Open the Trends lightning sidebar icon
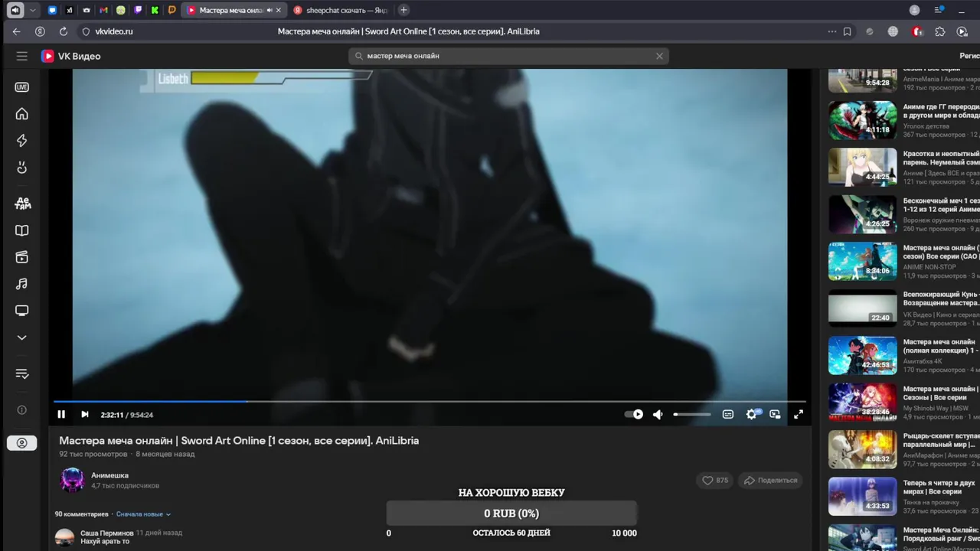 tap(22, 141)
